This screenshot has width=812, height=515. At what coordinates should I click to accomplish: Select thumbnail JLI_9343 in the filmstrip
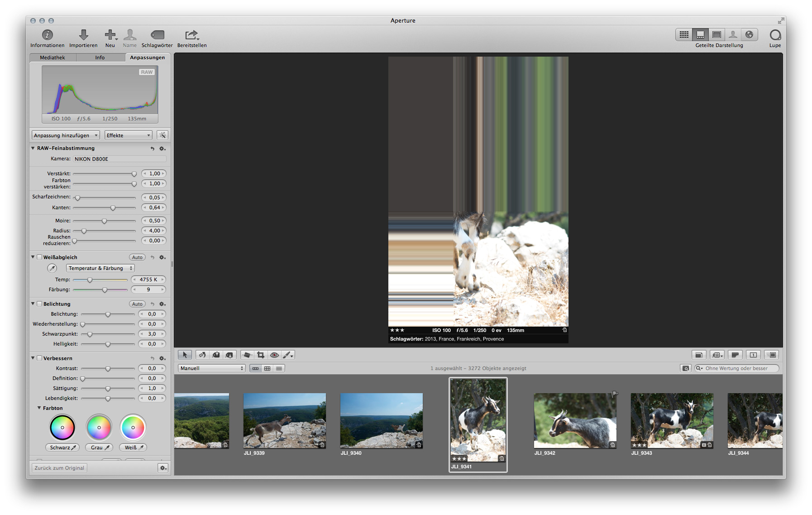tap(672, 421)
